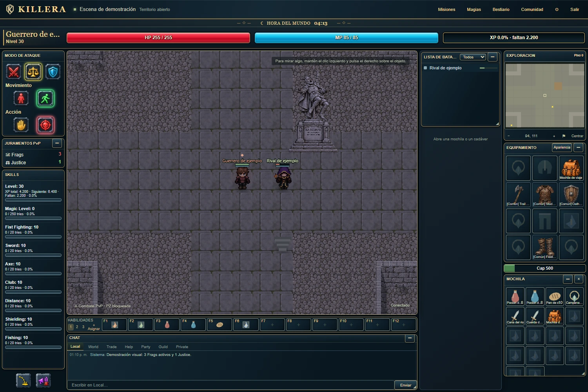
Task: Zoom out the minimap with minus
Action: point(509,136)
